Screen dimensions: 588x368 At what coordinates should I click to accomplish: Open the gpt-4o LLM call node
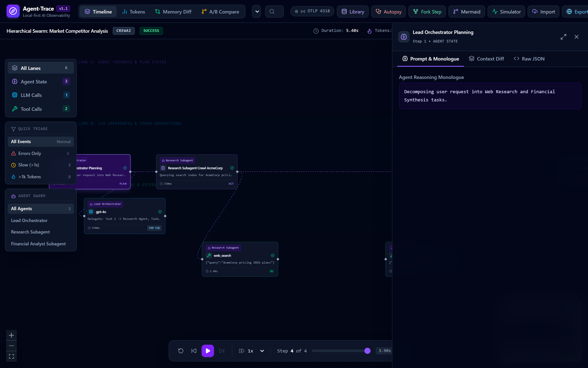pos(125,216)
